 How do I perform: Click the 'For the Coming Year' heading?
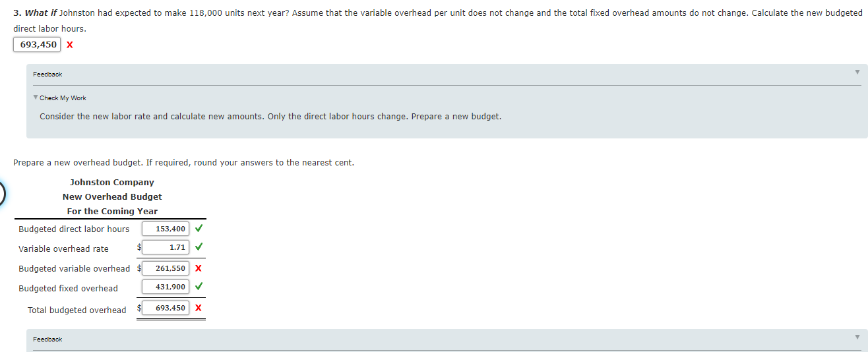point(112,212)
